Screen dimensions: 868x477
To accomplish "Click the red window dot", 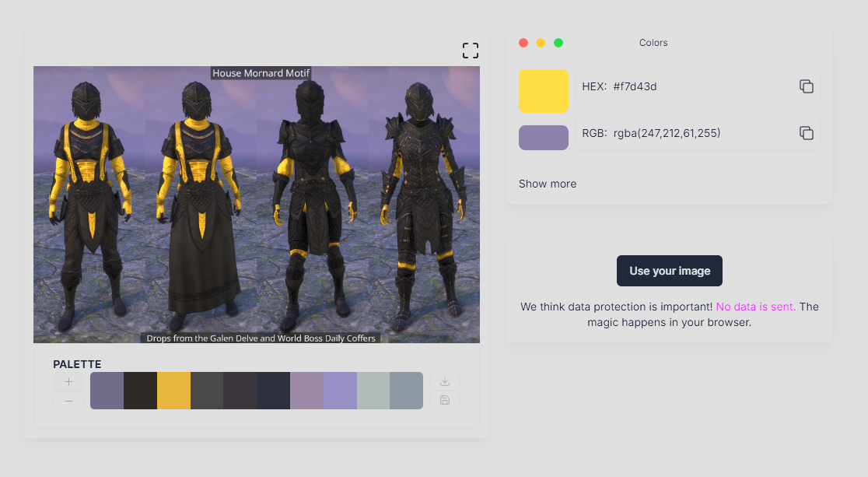I will point(523,43).
